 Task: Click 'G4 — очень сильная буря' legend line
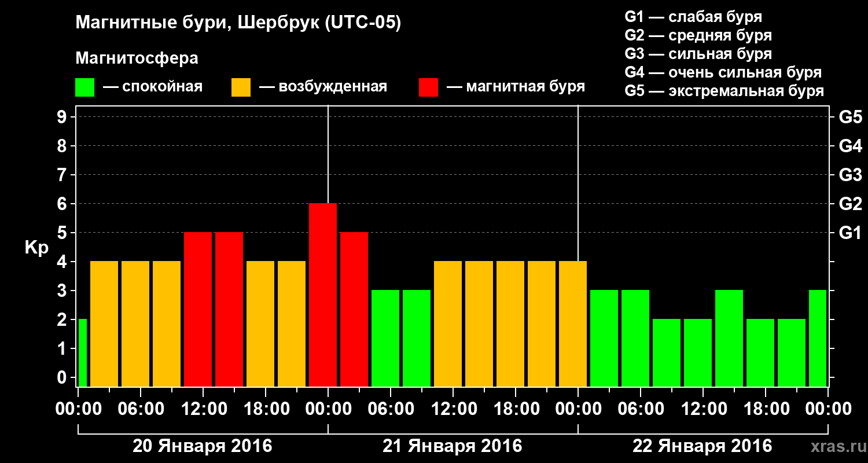(723, 72)
